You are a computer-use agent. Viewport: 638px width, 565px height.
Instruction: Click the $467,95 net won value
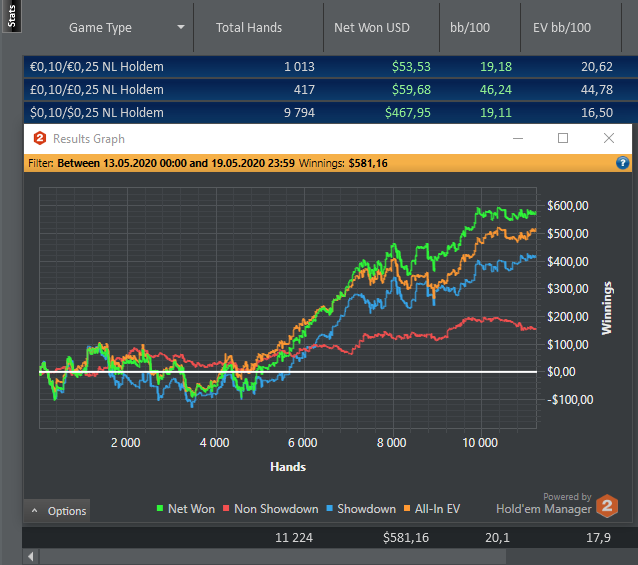408,113
